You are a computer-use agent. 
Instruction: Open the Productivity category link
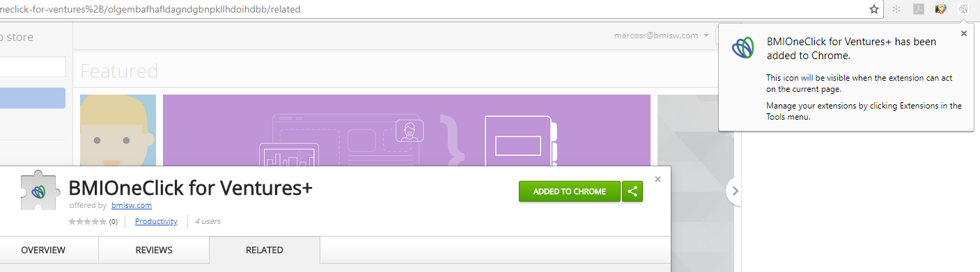156,221
